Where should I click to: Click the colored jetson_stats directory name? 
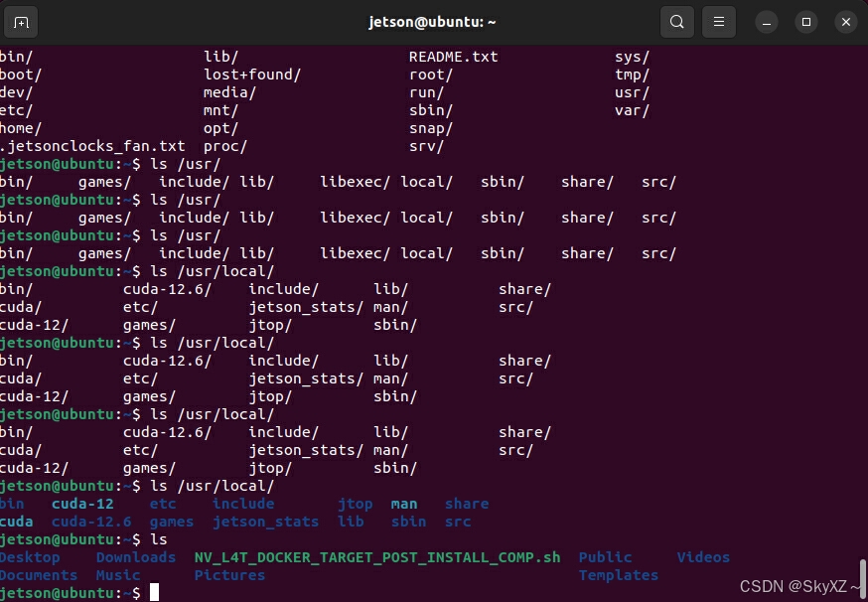[266, 522]
